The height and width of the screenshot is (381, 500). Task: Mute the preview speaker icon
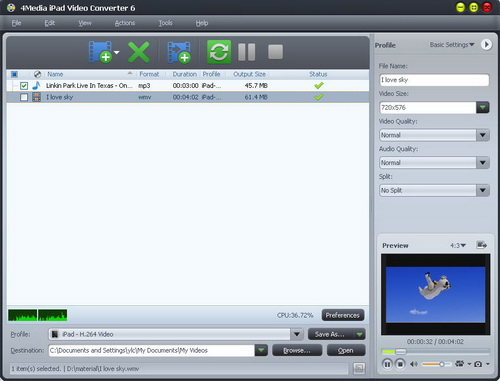pos(414,364)
